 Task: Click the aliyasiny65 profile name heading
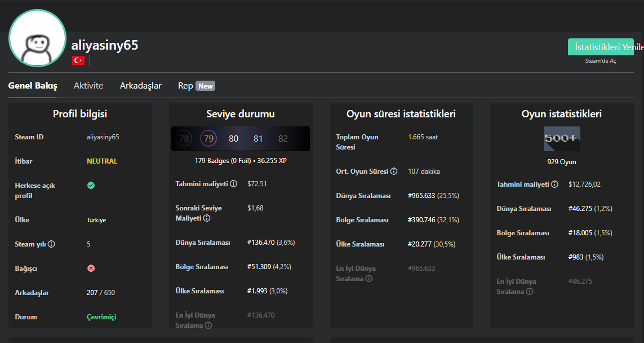105,45
